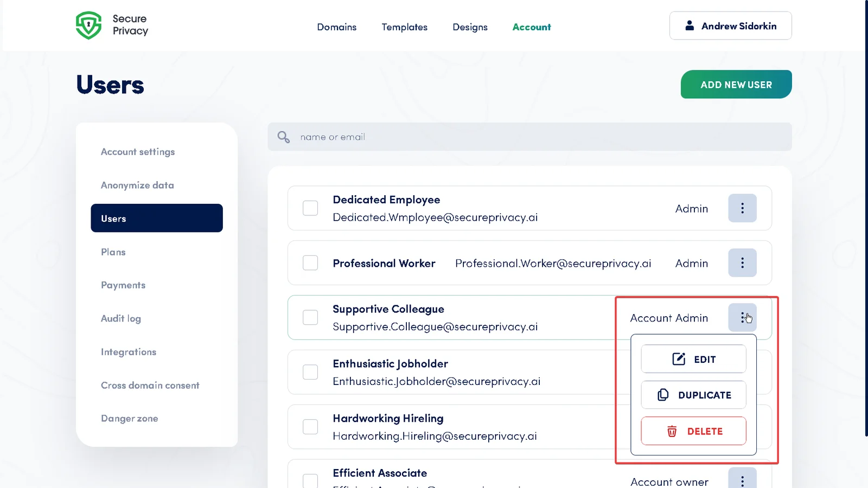
Task: Open the Edit action with pencil icon
Action: [693, 359]
